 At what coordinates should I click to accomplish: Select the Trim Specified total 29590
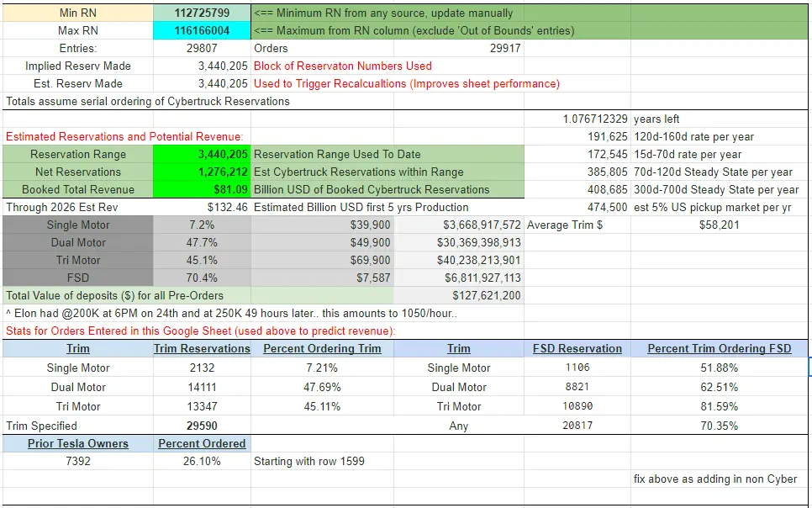coord(202,426)
